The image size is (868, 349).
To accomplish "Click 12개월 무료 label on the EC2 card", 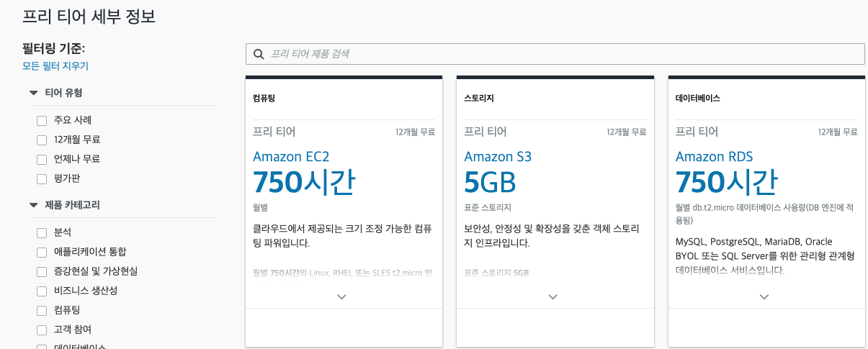I will (415, 132).
